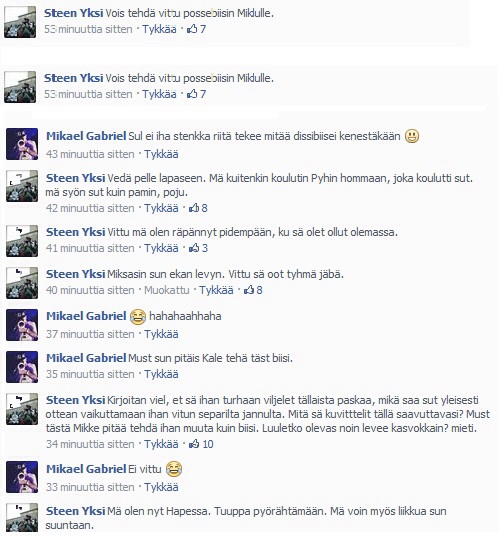Image resolution: width=504 pixels, height=536 pixels.
Task: Click 41 minuuttia sitten timestamp
Action: (x=90, y=248)
